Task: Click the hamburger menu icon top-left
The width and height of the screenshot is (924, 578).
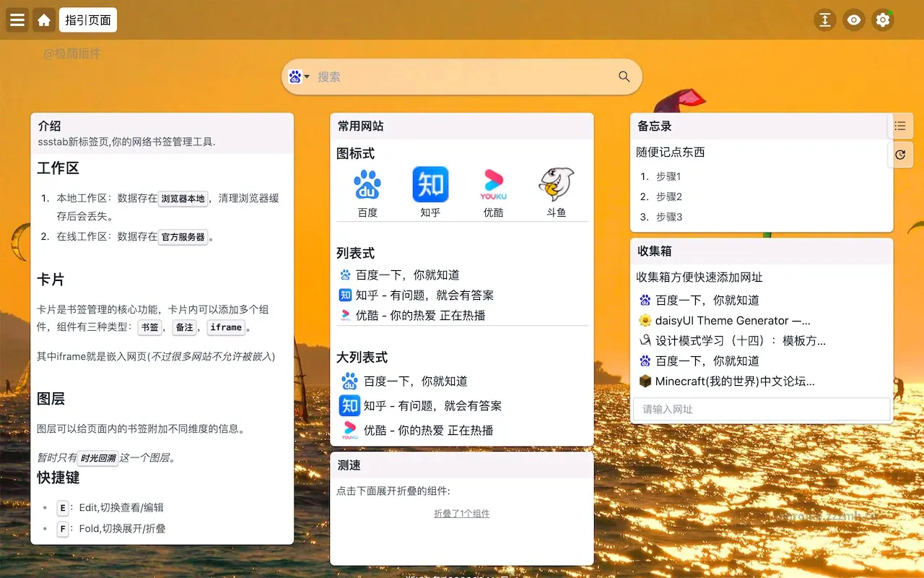Action: pyautogui.click(x=16, y=20)
